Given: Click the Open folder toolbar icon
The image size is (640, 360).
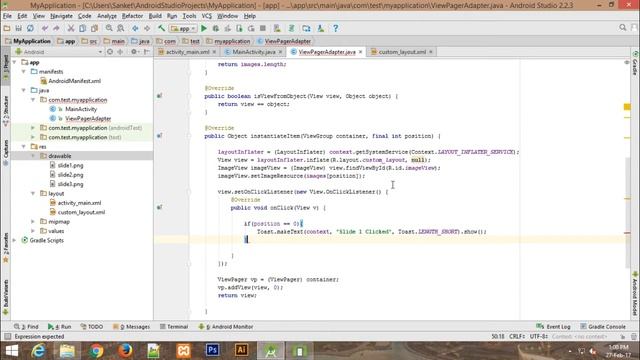Looking at the screenshot, I should 7,28.
